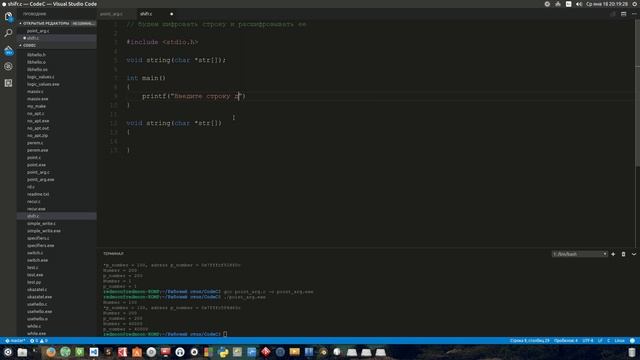640x360 pixels.
Task: Open readme.txt in the file tree
Action: click(x=38, y=194)
